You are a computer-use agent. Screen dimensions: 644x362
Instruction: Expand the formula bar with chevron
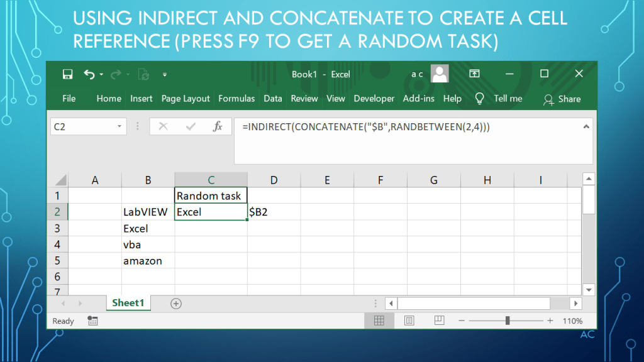click(x=587, y=126)
